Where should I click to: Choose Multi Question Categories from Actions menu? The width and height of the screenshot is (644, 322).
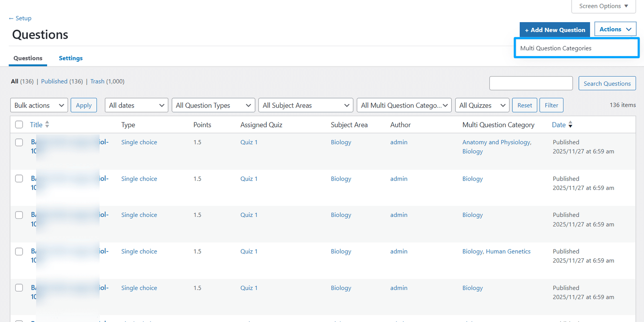(x=576, y=48)
